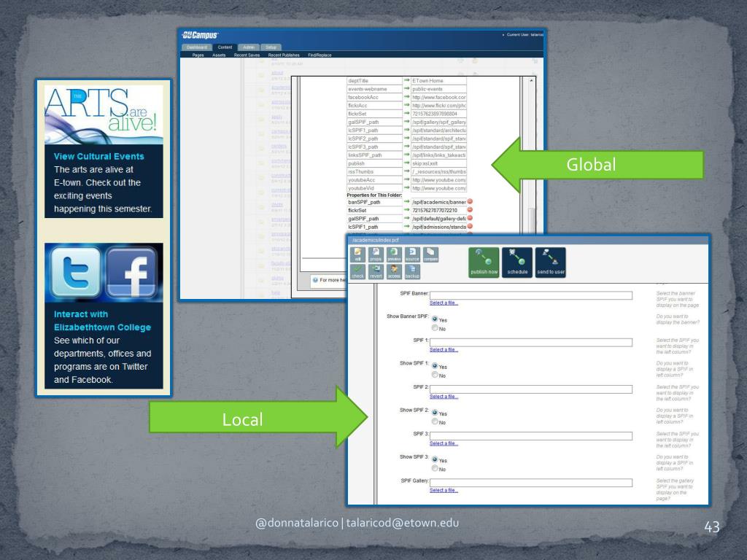Click Select a file under SPIF Gallery
This screenshot has height=560, width=747.
pyautogui.click(x=444, y=490)
